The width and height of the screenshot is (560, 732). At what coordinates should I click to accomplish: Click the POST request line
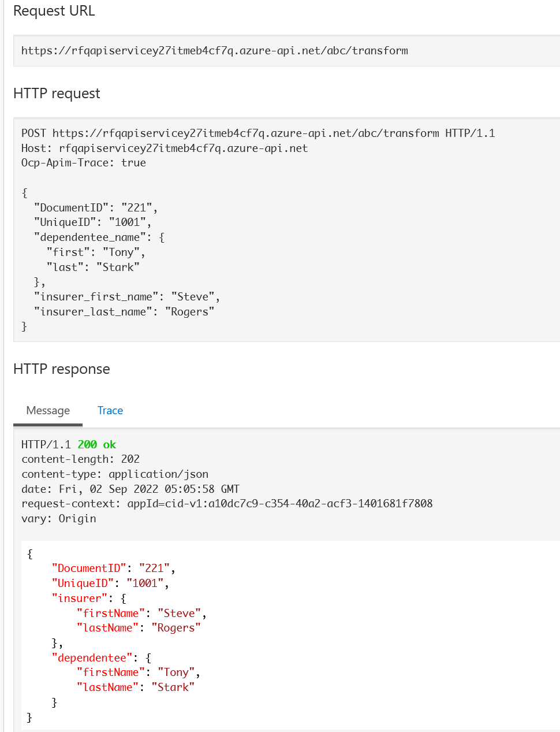point(257,133)
